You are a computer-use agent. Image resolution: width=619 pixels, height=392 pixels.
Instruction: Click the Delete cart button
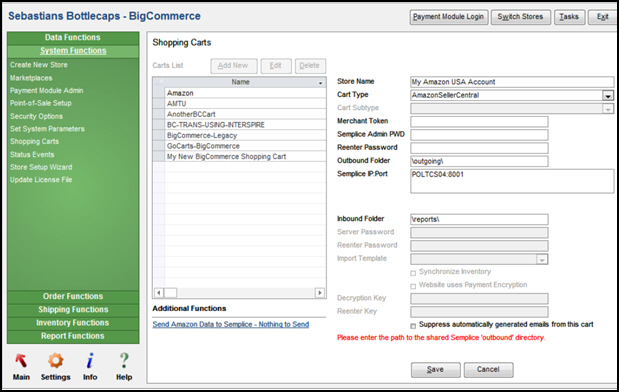(x=310, y=66)
